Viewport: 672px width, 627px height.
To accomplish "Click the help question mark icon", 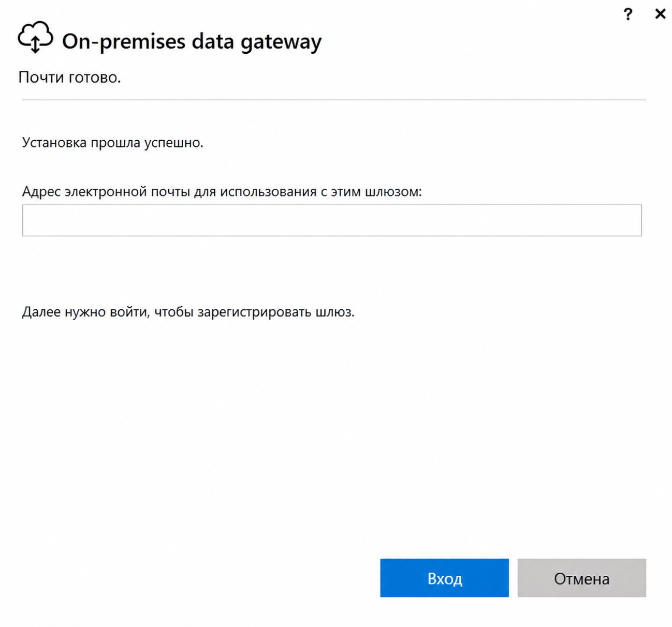I will [628, 14].
